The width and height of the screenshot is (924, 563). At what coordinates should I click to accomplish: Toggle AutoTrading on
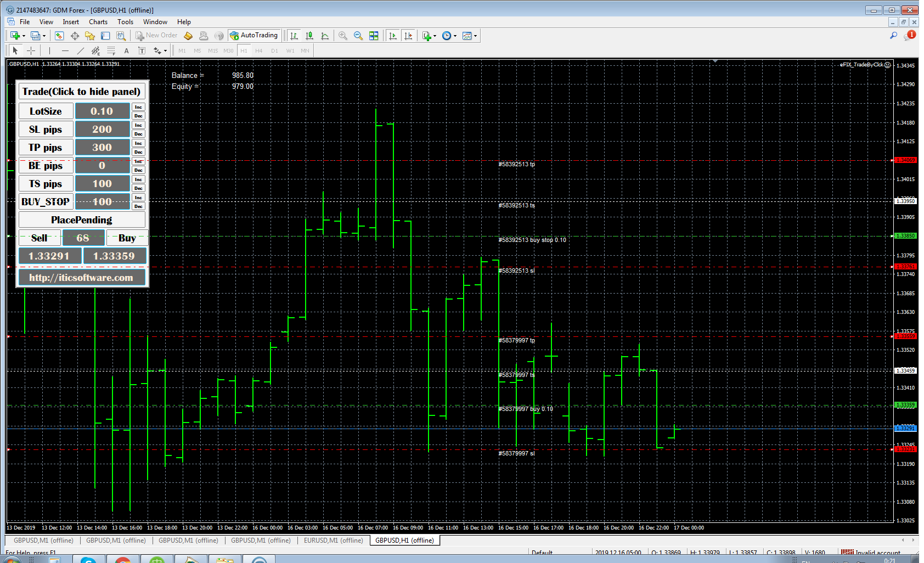254,35
